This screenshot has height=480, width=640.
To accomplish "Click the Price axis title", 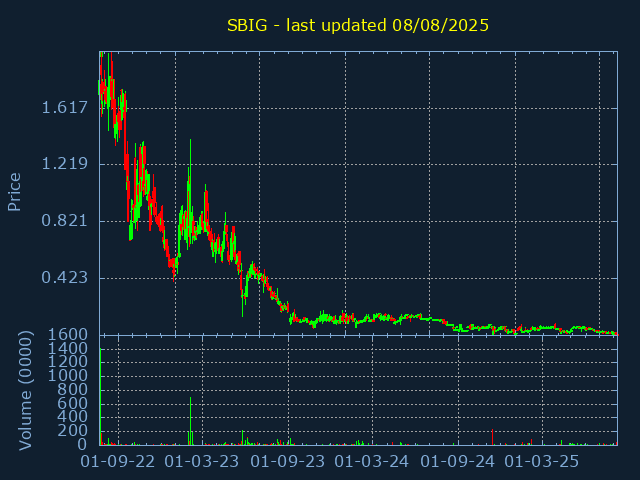I will pyautogui.click(x=14, y=192).
